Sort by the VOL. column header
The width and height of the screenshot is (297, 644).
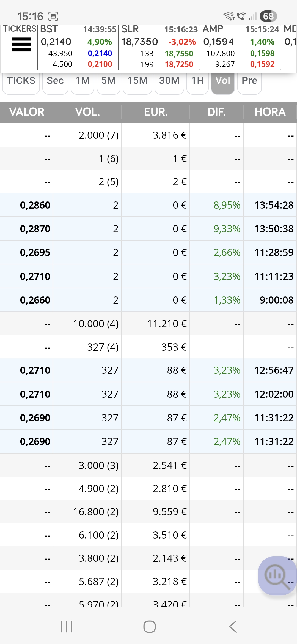coord(87,112)
